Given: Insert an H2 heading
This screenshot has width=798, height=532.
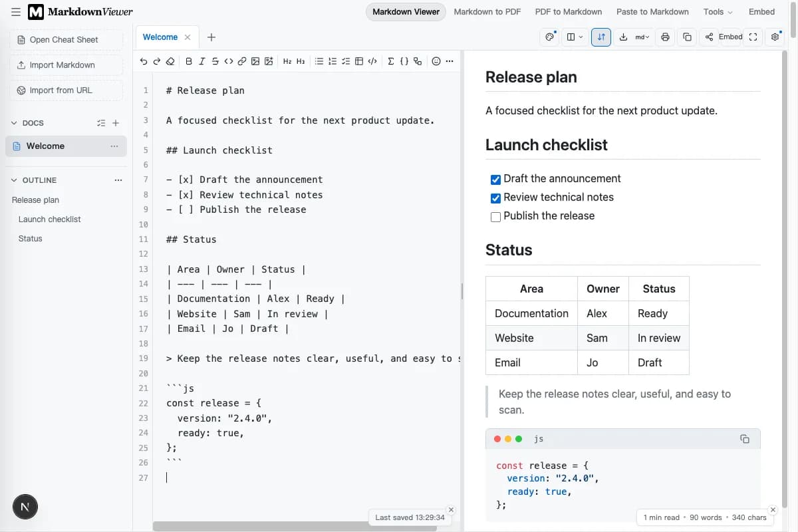Looking at the screenshot, I should (x=287, y=61).
